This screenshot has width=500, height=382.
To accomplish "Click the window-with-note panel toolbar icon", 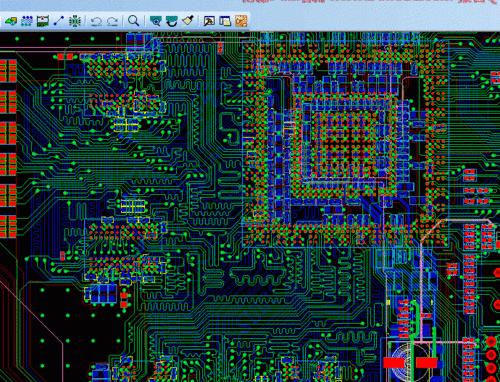I will click(225, 21).
